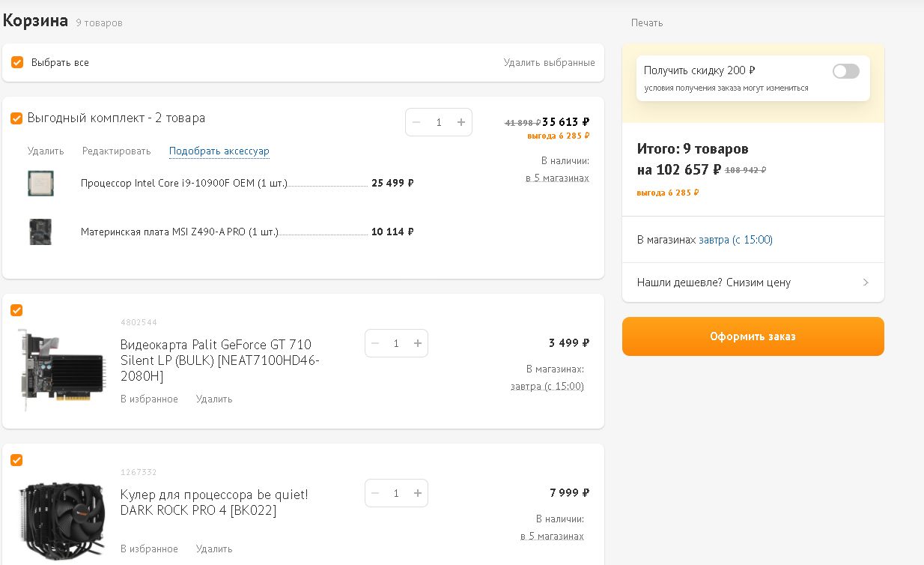Enable the 'Получить скидку 200 ₽' switch
The height and width of the screenshot is (565, 924).
(x=845, y=71)
